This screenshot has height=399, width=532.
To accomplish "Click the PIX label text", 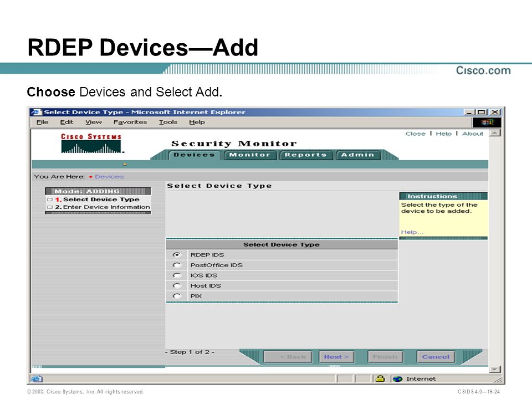I will [x=196, y=296].
